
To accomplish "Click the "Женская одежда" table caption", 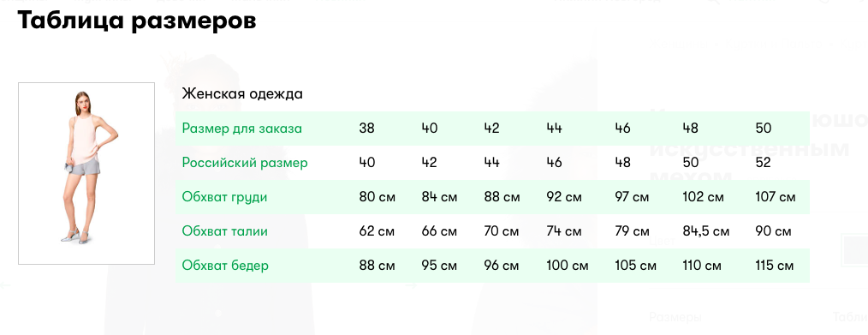I will pyautogui.click(x=242, y=93).
